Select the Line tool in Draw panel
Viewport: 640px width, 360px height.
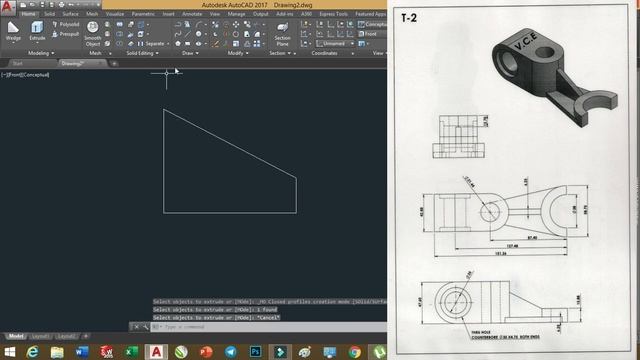pos(187,34)
